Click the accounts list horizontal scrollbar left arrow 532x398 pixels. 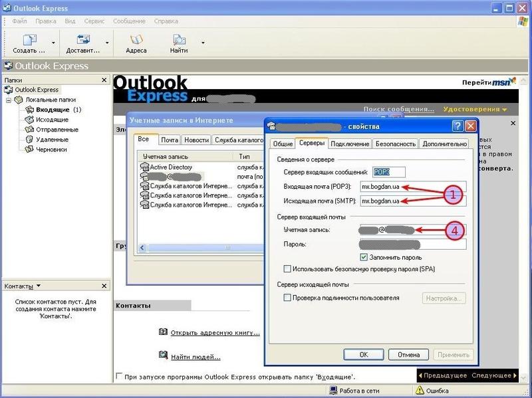pyautogui.click(x=142, y=248)
